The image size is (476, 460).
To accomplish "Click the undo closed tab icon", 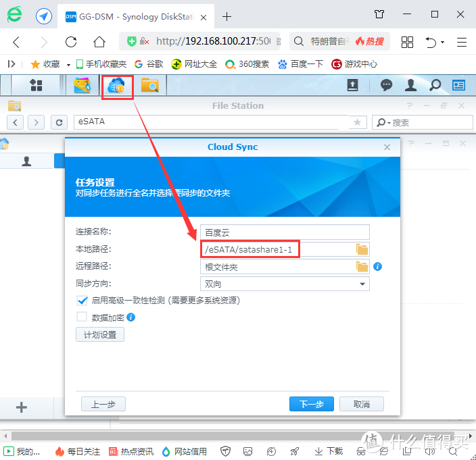I will 431,42.
